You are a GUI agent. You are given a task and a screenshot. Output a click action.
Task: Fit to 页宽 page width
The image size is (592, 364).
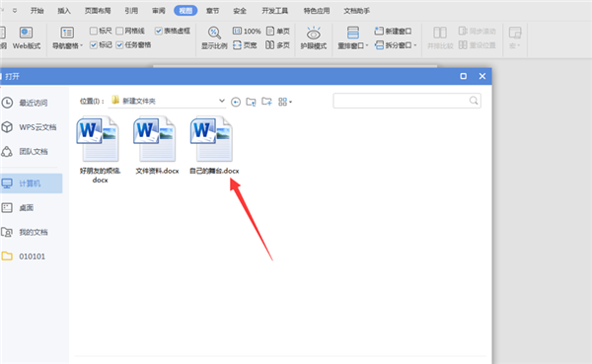[245, 45]
